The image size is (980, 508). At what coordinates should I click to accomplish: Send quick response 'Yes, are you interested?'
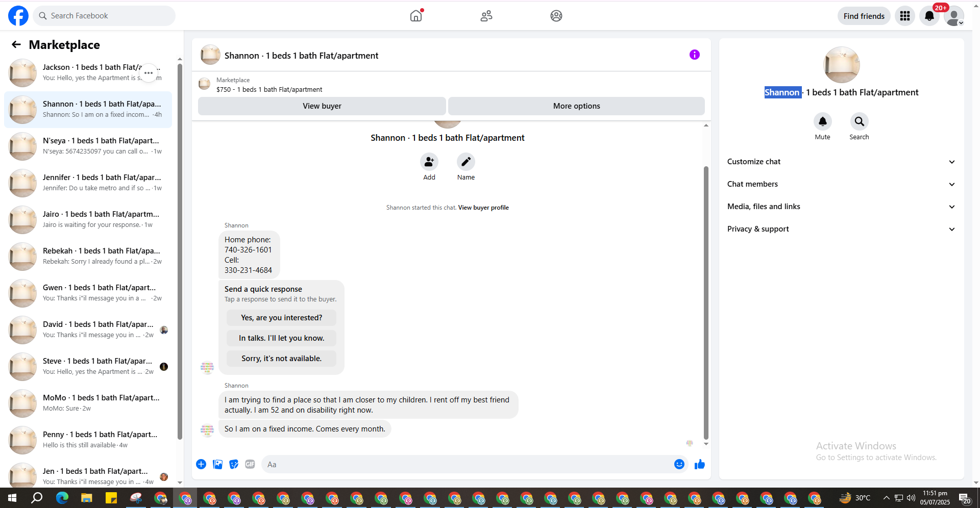click(x=281, y=318)
